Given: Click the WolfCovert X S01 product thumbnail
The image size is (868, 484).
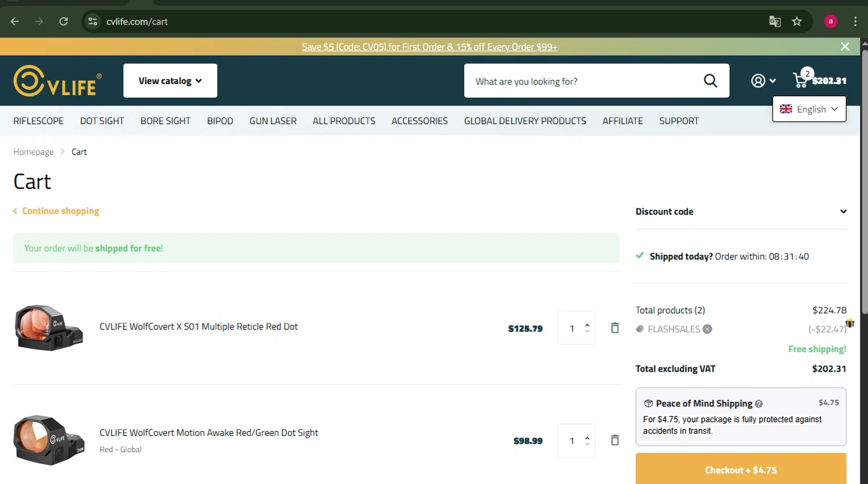Looking at the screenshot, I should pos(49,327).
